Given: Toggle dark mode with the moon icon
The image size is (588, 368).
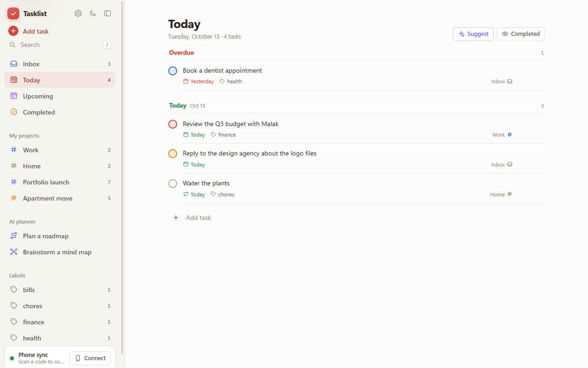Looking at the screenshot, I should [93, 13].
